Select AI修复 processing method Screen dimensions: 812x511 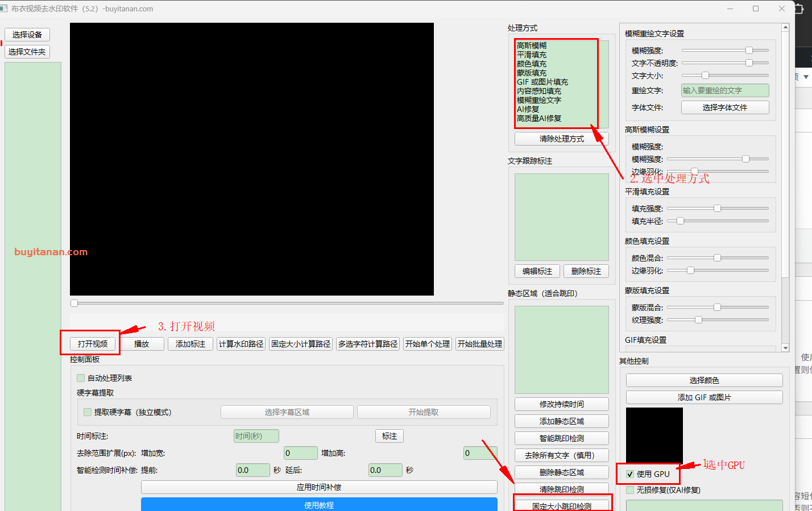pos(528,109)
